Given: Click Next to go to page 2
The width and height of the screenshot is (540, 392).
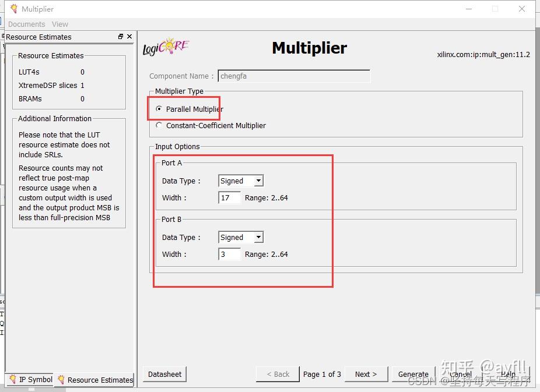Looking at the screenshot, I should 366,375.
